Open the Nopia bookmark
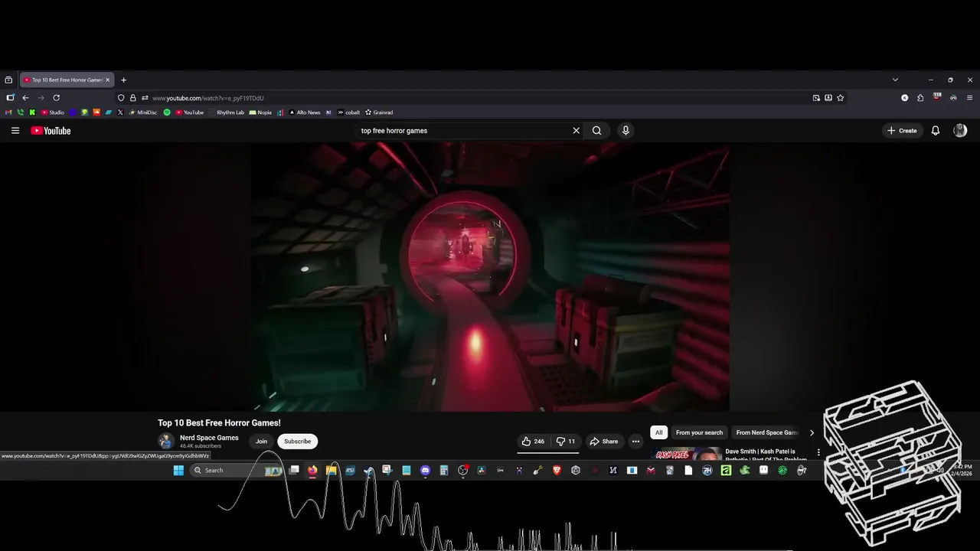The width and height of the screenshot is (980, 551). point(260,112)
